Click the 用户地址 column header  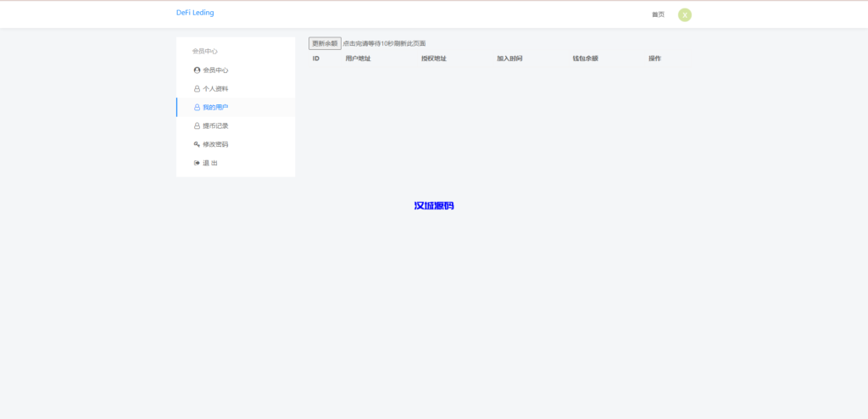pyautogui.click(x=358, y=59)
